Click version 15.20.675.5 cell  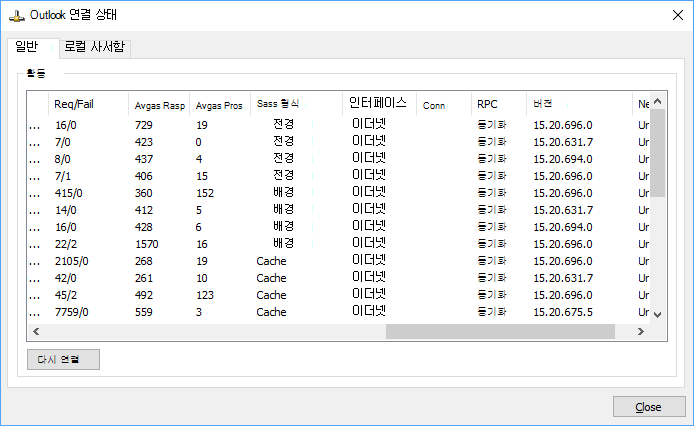(x=563, y=312)
